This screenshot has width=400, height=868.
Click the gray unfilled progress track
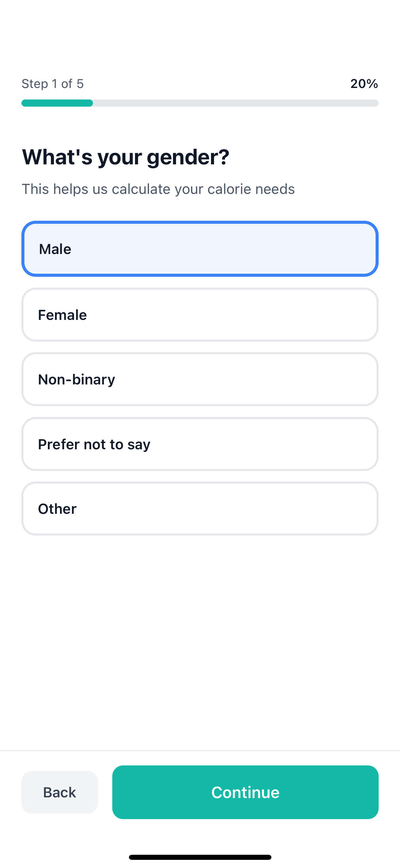point(235,103)
